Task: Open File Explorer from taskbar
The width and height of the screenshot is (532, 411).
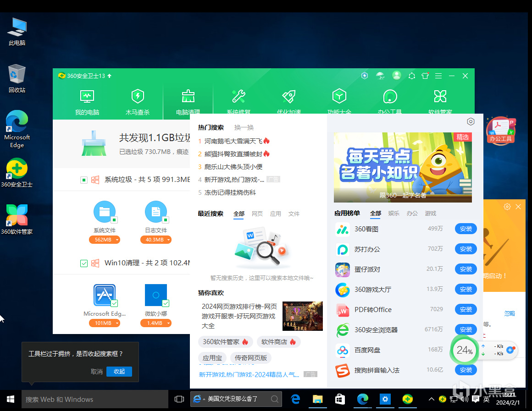Action: tap(317, 399)
